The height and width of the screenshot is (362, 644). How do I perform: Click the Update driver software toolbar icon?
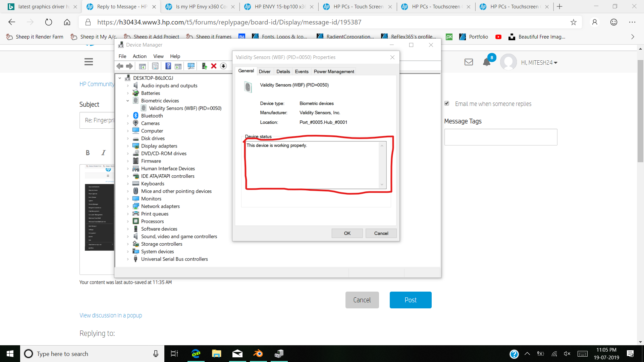pyautogui.click(x=204, y=66)
